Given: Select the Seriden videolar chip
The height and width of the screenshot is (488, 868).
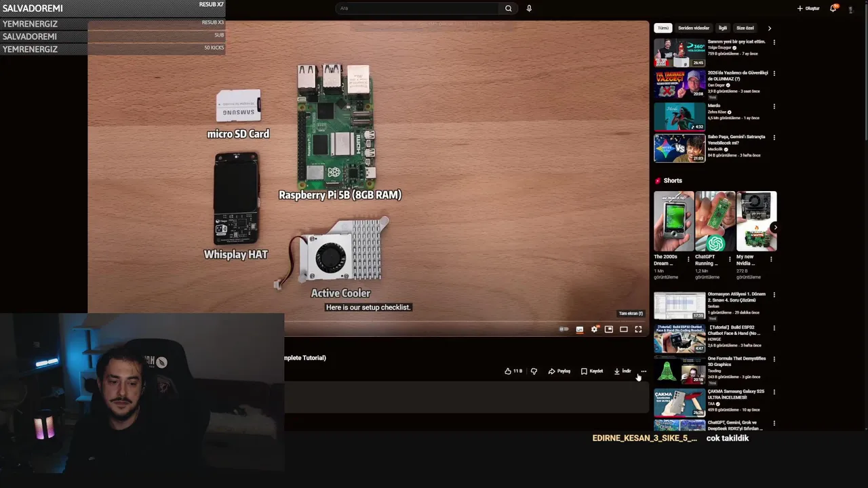Looking at the screenshot, I should click(694, 28).
